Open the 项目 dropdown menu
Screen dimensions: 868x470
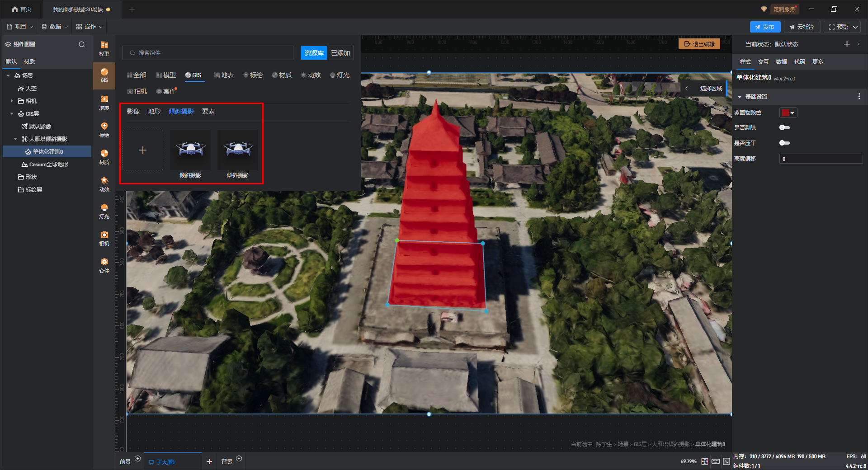(x=20, y=27)
